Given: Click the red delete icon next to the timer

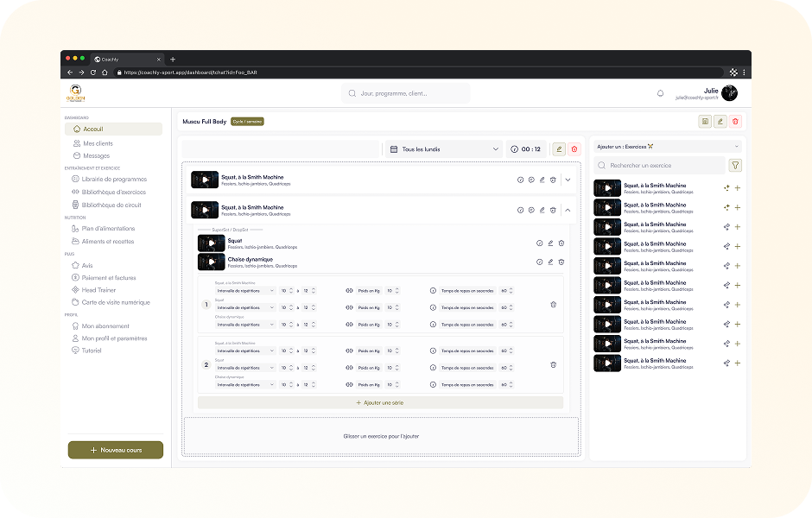Looking at the screenshot, I should pyautogui.click(x=574, y=148).
